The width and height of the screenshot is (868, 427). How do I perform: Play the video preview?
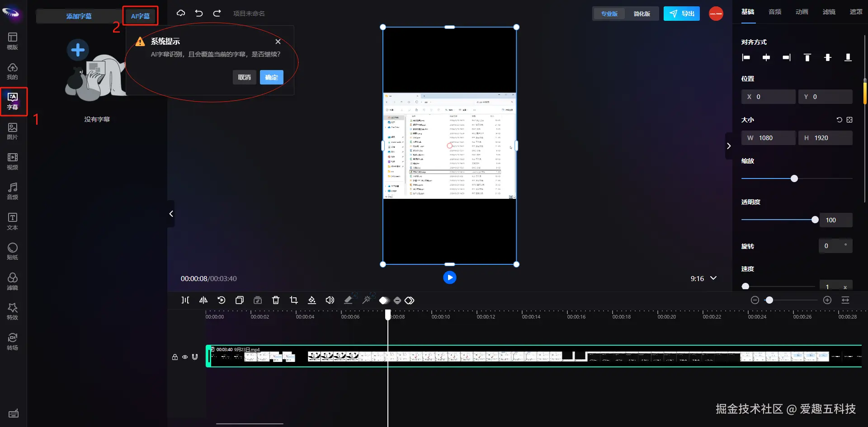click(450, 277)
